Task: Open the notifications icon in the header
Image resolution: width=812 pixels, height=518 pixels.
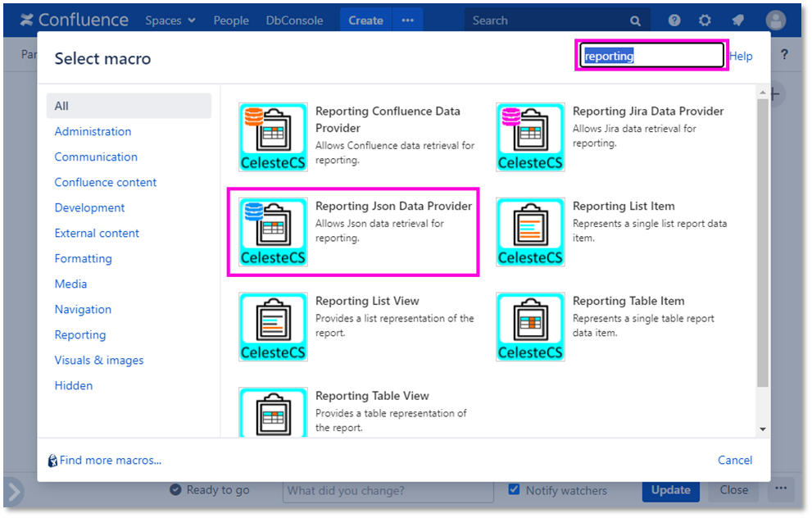Action: coord(737,20)
